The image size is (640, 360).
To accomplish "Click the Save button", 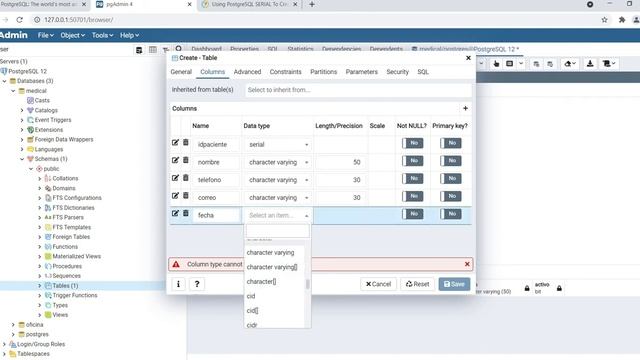I will click(454, 284).
